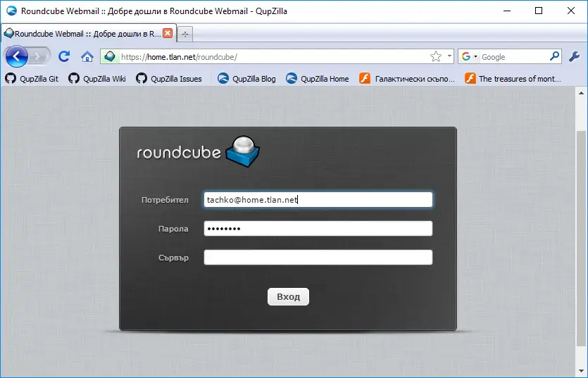Open the QupZilla Wiki bookmark
The height and width of the screenshot is (378, 588).
(x=97, y=79)
